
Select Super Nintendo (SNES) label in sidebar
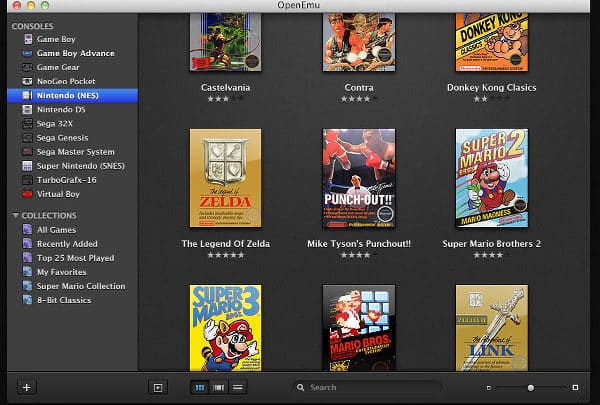point(81,166)
